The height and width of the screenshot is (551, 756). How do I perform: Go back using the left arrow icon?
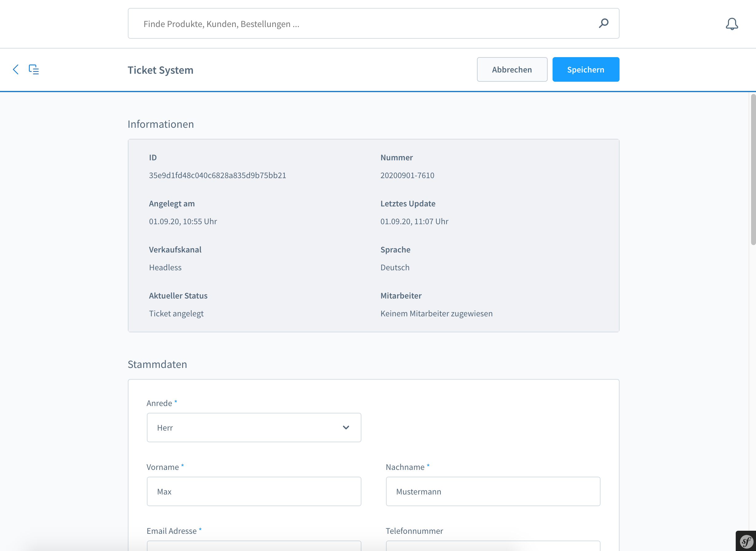point(16,69)
